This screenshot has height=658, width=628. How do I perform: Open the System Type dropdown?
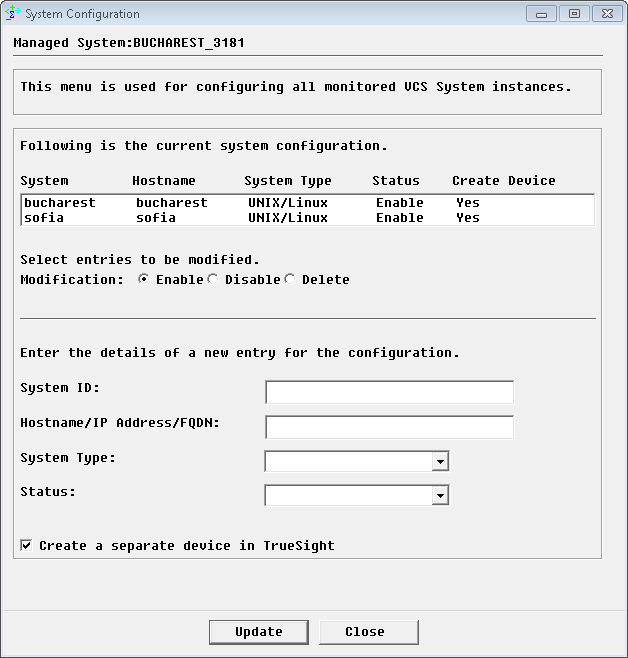click(439, 461)
